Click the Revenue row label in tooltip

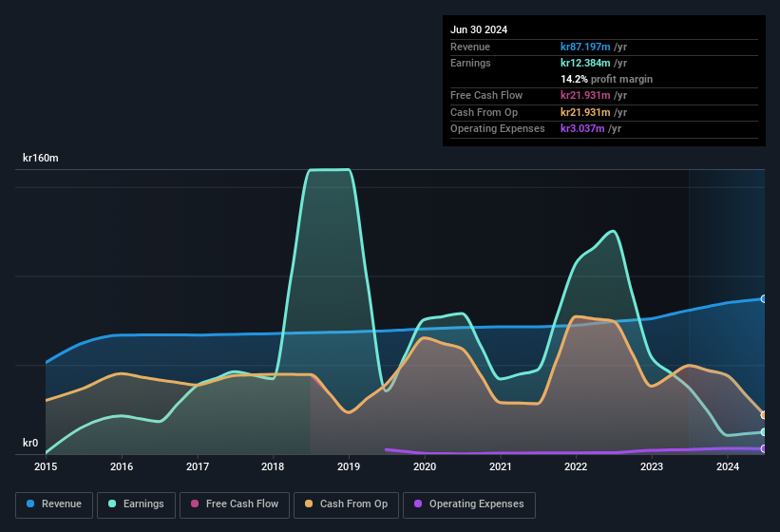tap(470, 47)
